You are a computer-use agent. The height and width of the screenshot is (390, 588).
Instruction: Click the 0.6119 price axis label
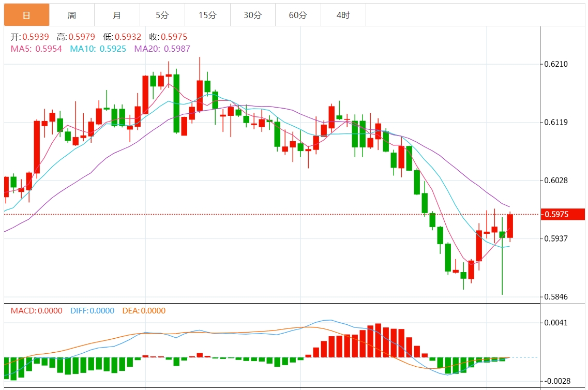(x=556, y=122)
